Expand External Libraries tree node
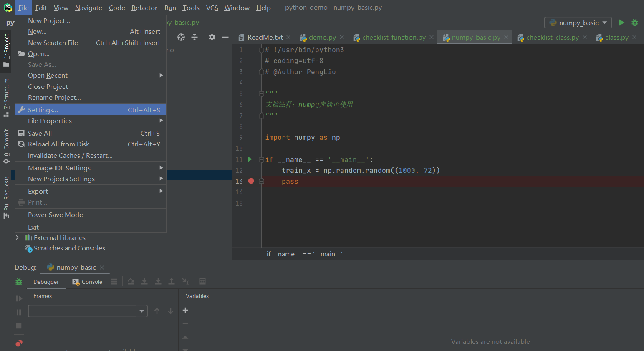This screenshot has width=644, height=351. click(17, 237)
